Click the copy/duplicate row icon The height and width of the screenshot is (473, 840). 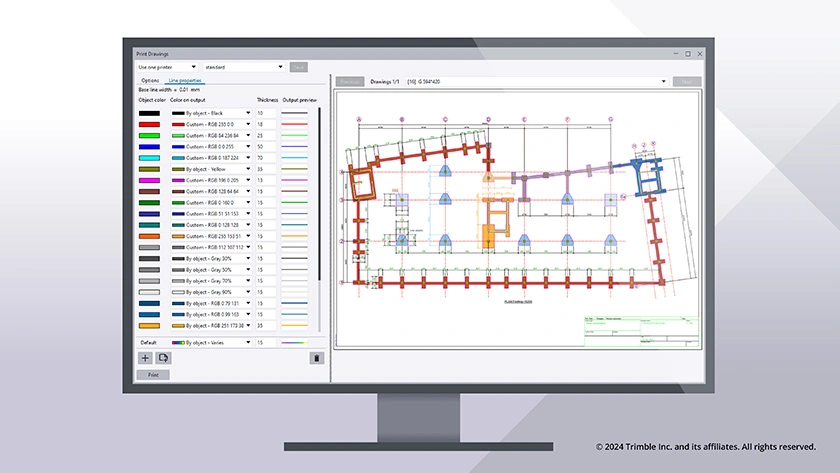coord(164,357)
